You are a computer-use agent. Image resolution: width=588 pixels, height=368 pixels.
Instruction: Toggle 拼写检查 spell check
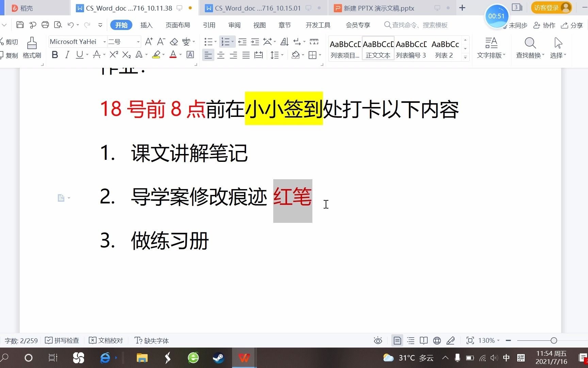pyautogui.click(x=62, y=340)
